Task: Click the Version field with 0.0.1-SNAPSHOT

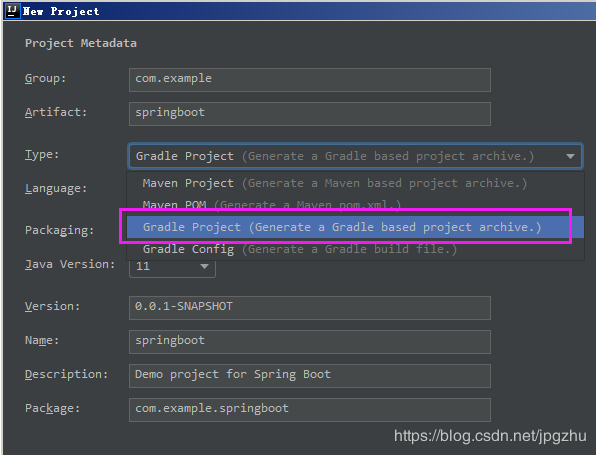Action: (x=310, y=308)
